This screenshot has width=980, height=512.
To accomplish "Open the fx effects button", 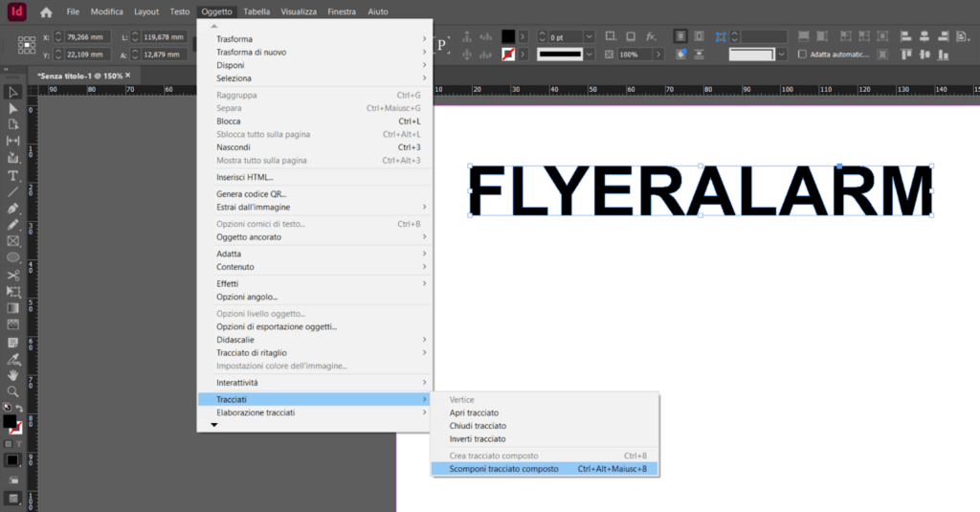I will coord(651,36).
